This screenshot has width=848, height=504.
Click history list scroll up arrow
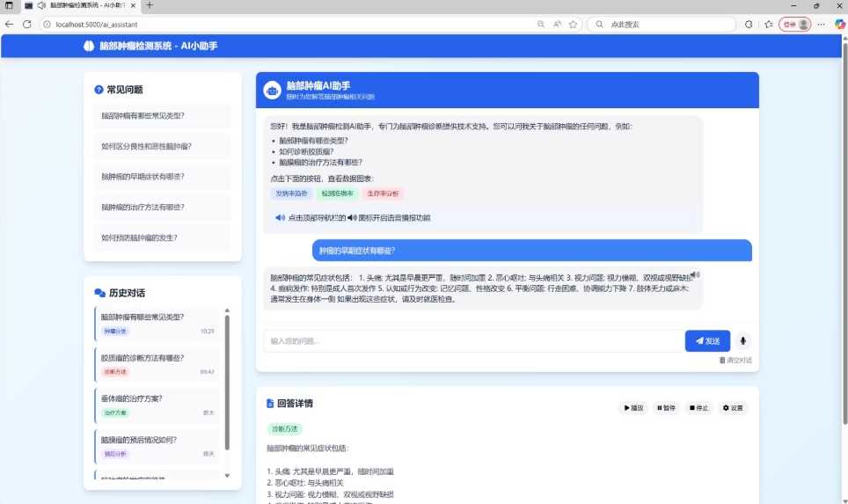[227, 310]
